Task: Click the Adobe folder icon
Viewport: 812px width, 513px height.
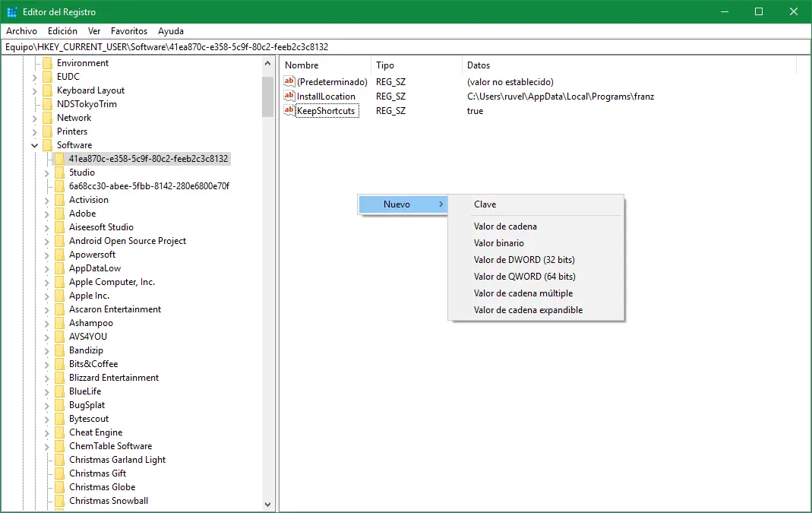Action: coord(59,214)
